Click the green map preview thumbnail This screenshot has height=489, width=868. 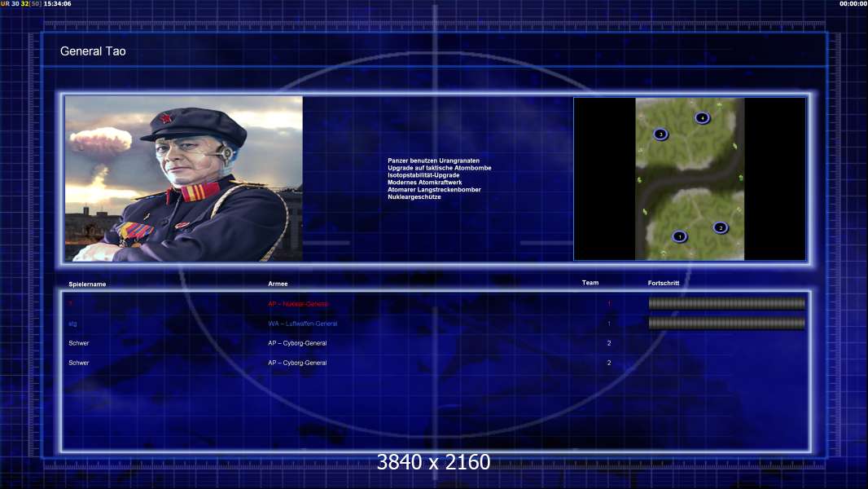pyautogui.click(x=690, y=178)
